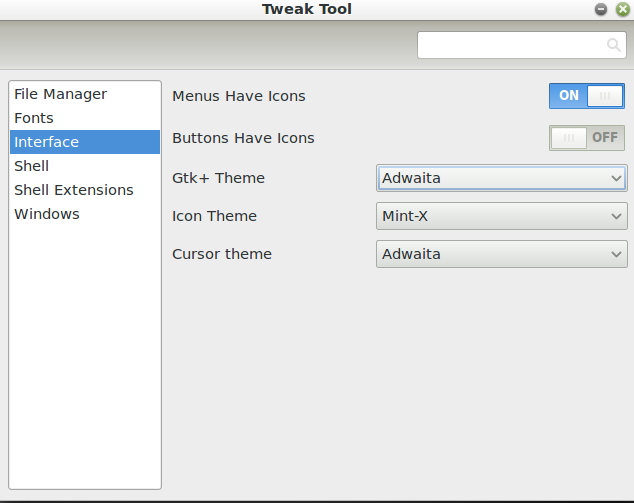The image size is (634, 503).
Task: Open the Shell settings category
Action: coord(32,166)
